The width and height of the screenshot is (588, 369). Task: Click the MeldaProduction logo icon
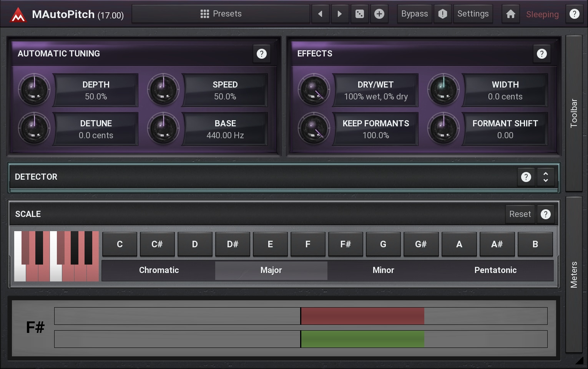click(18, 15)
